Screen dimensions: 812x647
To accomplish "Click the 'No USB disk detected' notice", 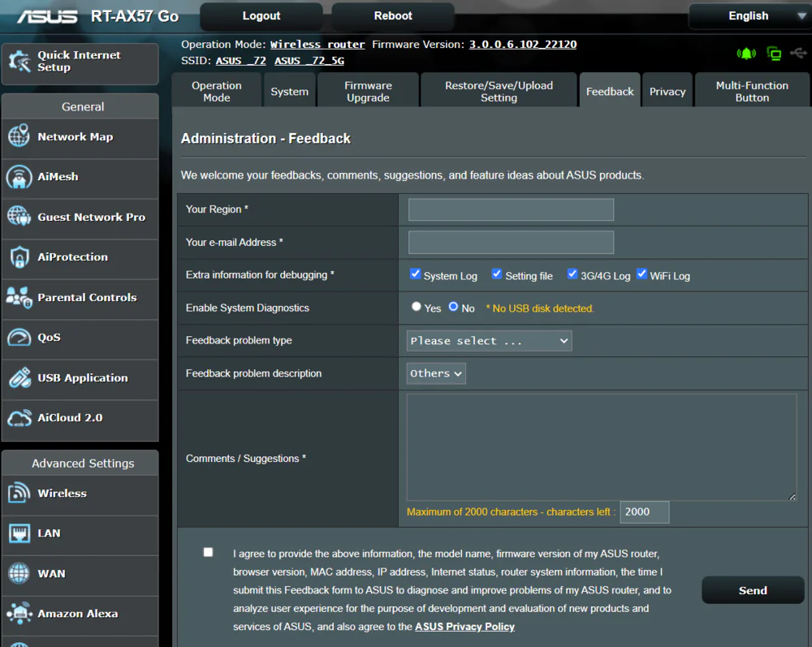I will (540, 308).
